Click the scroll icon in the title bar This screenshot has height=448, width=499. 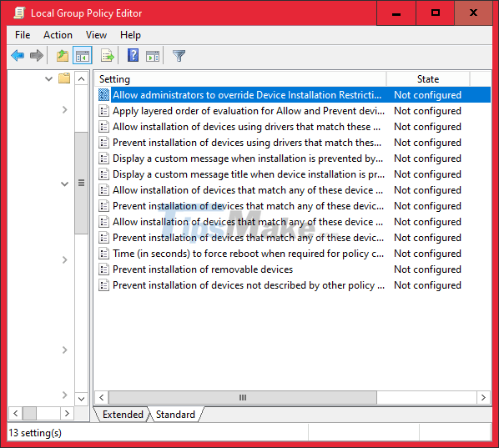pyautogui.click(x=19, y=13)
